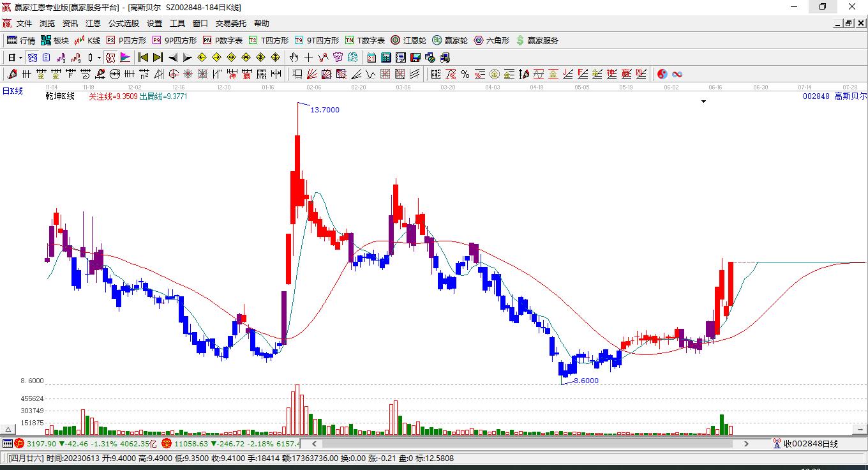The height and width of the screenshot is (470, 868).
Task: Open the P四方形 tool
Action: pos(126,40)
